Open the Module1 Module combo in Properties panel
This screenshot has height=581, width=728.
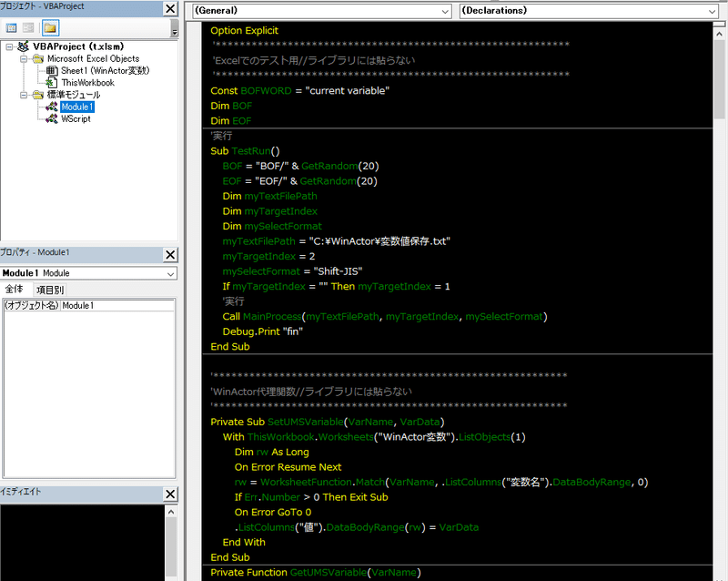point(170,272)
